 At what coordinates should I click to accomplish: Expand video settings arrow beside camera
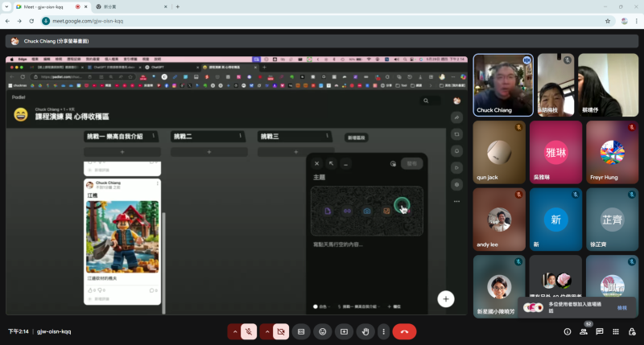265,331
